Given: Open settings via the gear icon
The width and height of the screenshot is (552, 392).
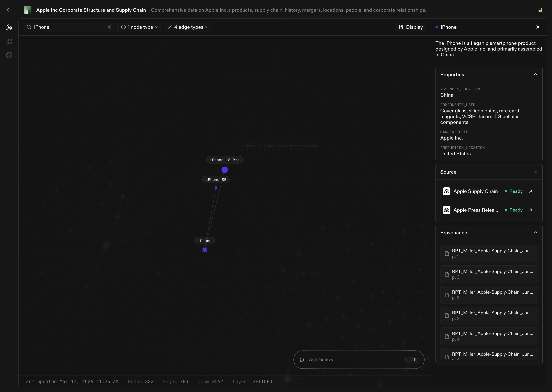Looking at the screenshot, I should (x=9, y=55).
